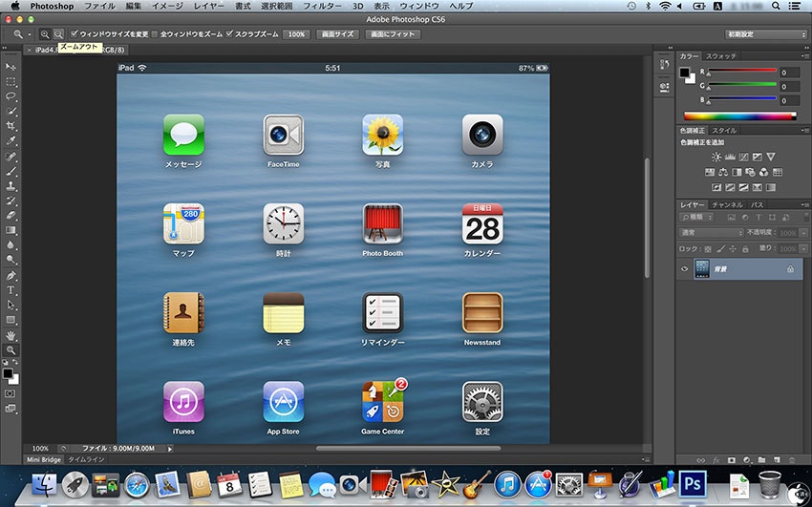Click the red R slider track
The height and width of the screenshot is (507, 812).
point(741,70)
